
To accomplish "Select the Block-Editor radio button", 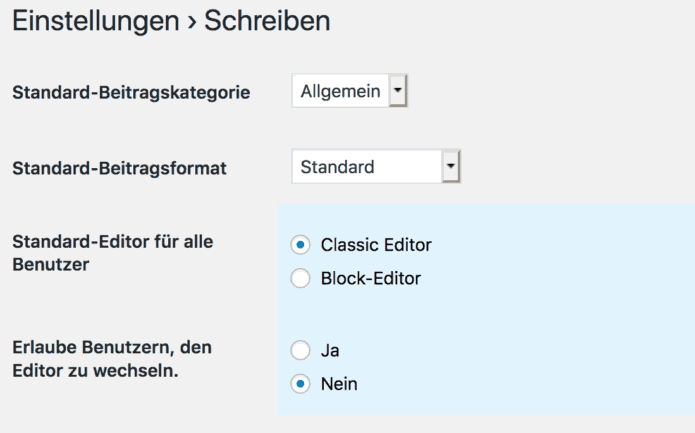I will point(300,279).
